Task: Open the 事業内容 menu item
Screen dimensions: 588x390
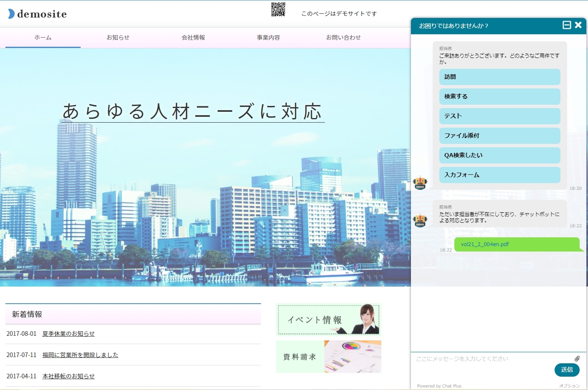Action: [x=269, y=38]
